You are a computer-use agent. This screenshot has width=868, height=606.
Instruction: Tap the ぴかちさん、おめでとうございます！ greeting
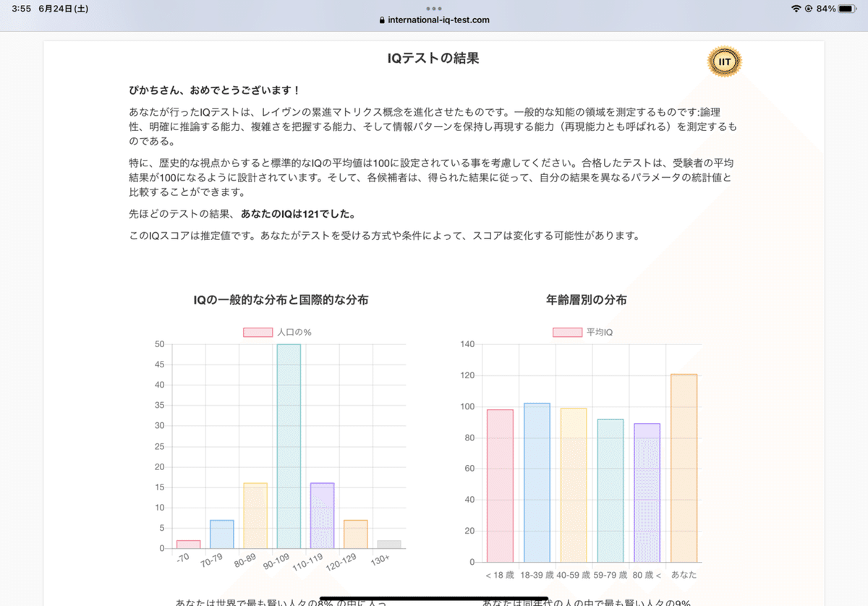tap(214, 90)
